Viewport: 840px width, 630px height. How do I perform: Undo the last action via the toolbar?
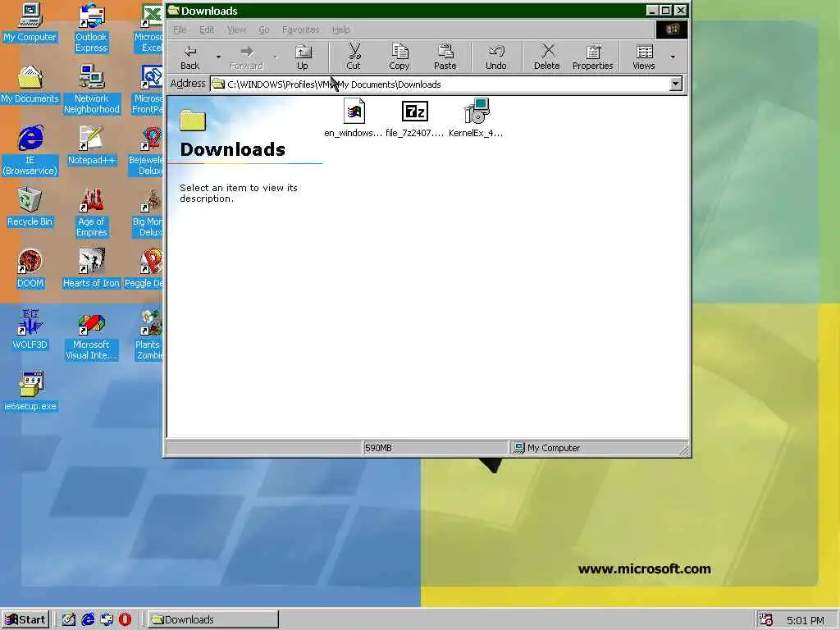click(496, 57)
